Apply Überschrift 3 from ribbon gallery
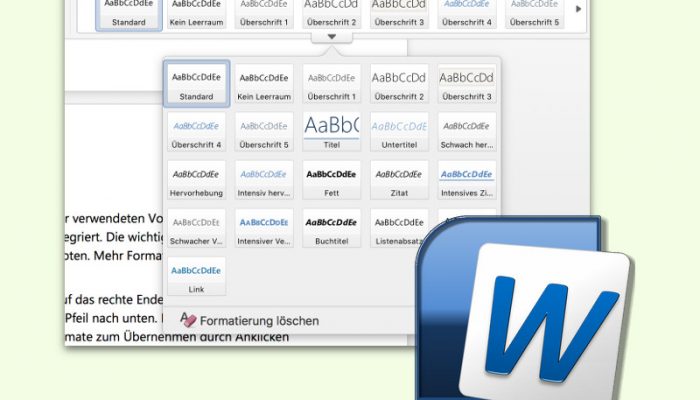 coord(399,13)
